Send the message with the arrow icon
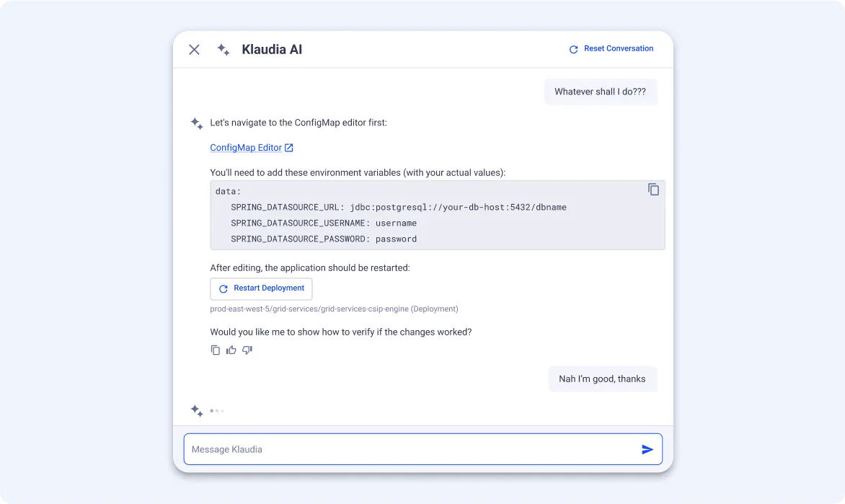845x504 pixels. (x=647, y=449)
